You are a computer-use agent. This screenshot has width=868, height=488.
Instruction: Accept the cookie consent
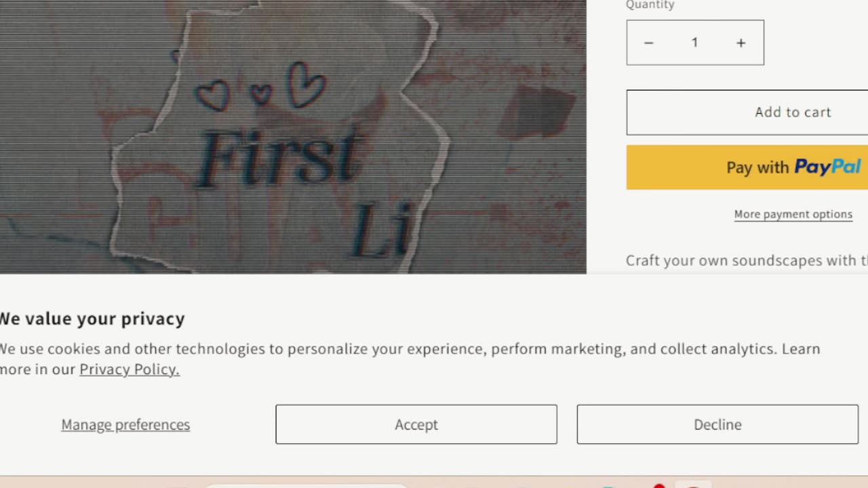pos(416,424)
